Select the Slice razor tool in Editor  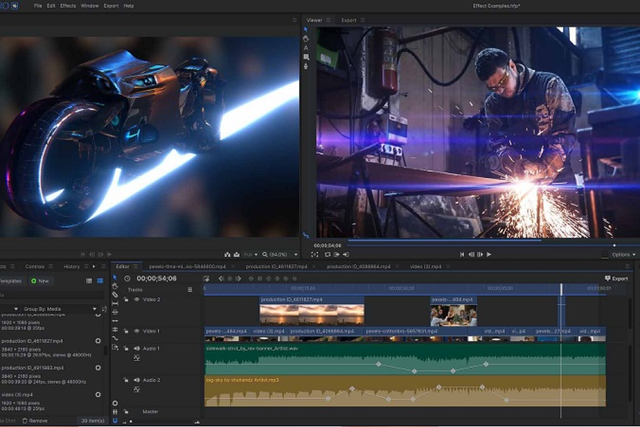[115, 295]
